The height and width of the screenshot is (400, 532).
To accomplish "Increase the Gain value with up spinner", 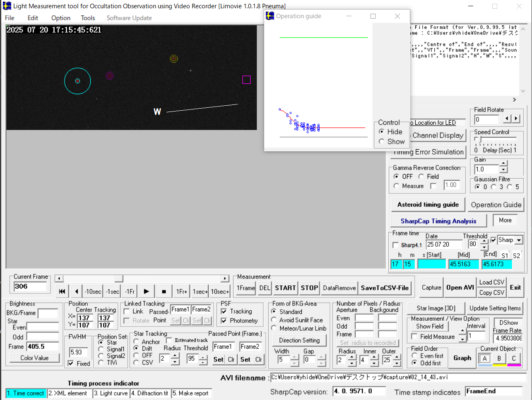I will click(x=503, y=163).
